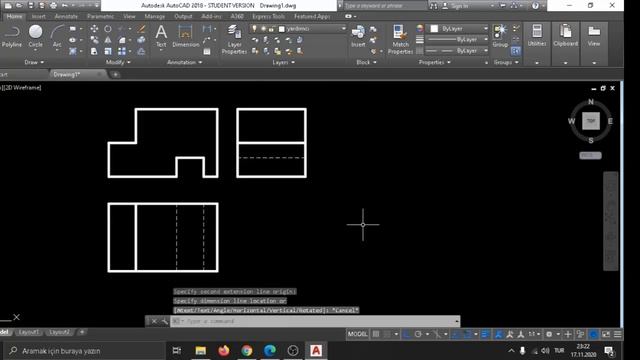Select the Insert block tool
Screen dimensions: 640x360
click(358, 37)
